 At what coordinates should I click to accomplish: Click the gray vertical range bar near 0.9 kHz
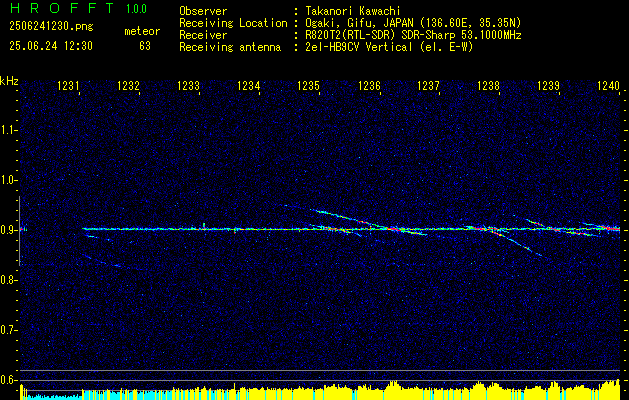[20, 231]
